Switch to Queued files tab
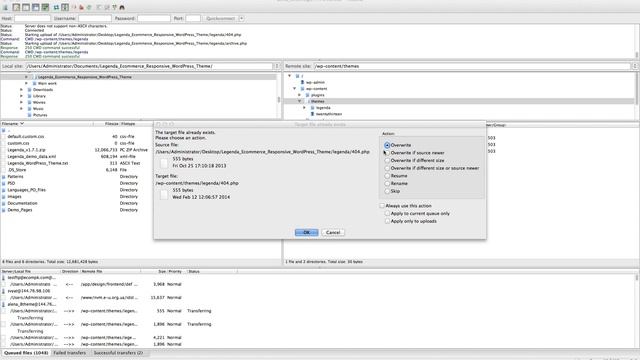 tap(26, 353)
